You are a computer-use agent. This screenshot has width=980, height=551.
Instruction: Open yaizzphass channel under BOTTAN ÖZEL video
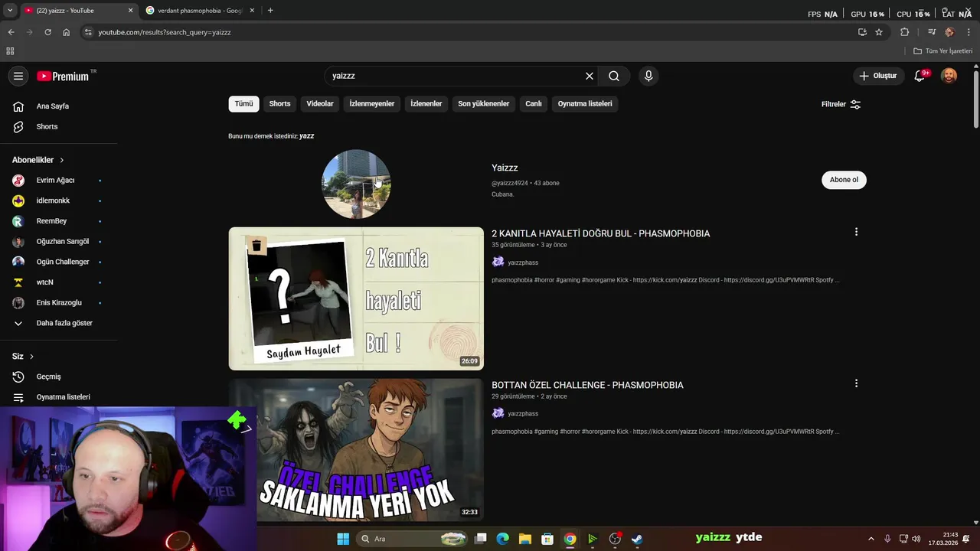523,414
